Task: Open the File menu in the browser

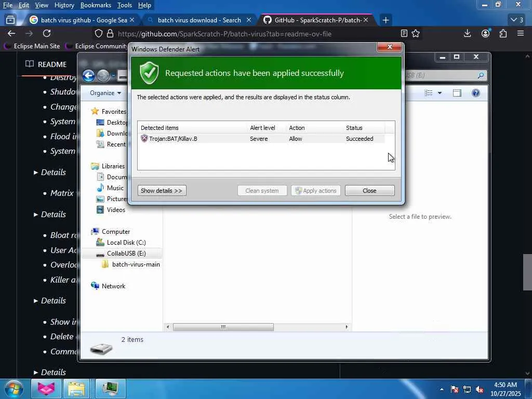Action: (x=7, y=5)
